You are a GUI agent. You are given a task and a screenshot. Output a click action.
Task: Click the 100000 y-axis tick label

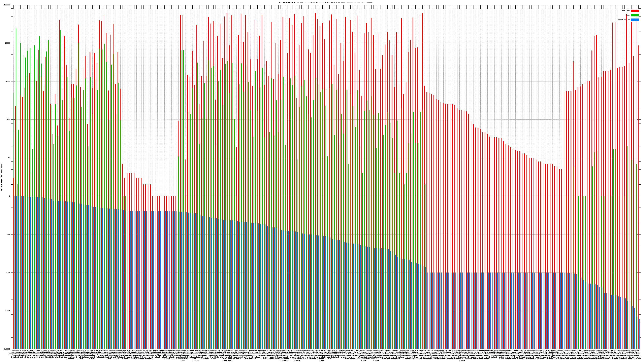7,5
